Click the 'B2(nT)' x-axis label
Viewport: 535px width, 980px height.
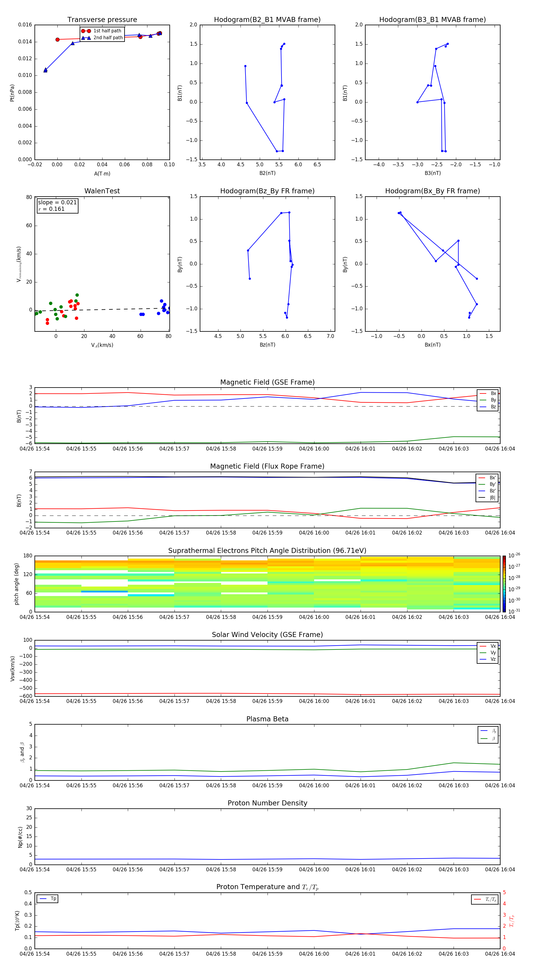coord(267,173)
